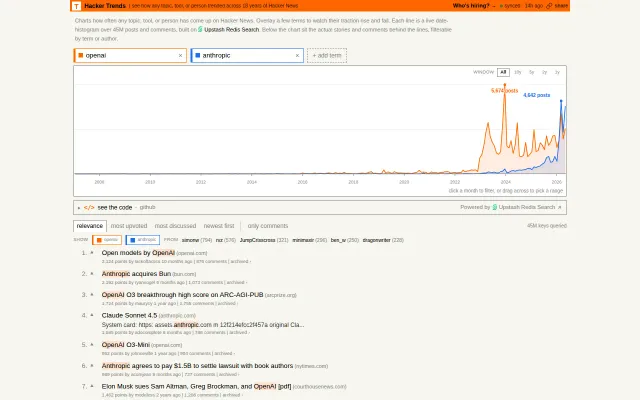Open the Anthropic acquires Bun story
Image resolution: width=640 pixels, height=400 pixels.
coord(136,273)
